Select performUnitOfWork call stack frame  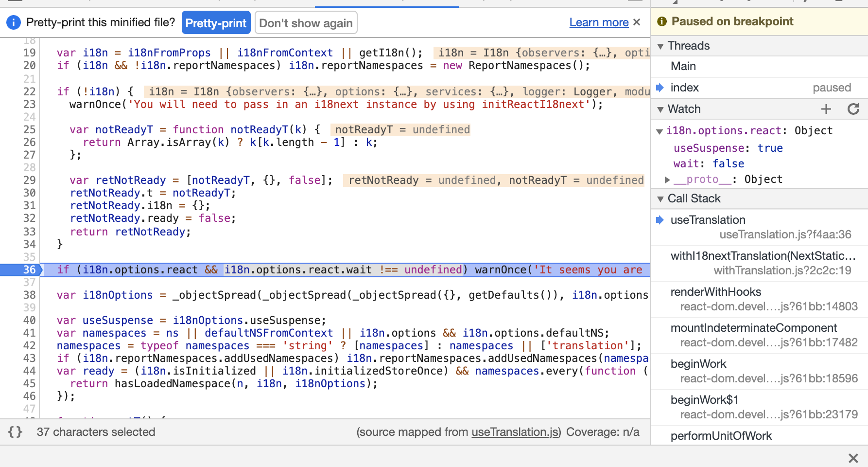(760, 436)
